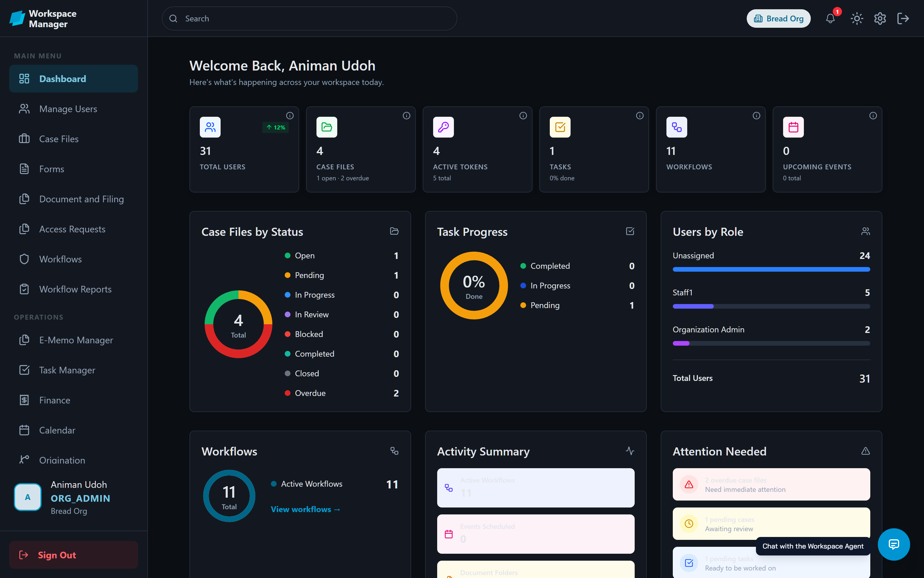Click the Organization Admin progress bar
924x578 pixels.
(x=771, y=343)
